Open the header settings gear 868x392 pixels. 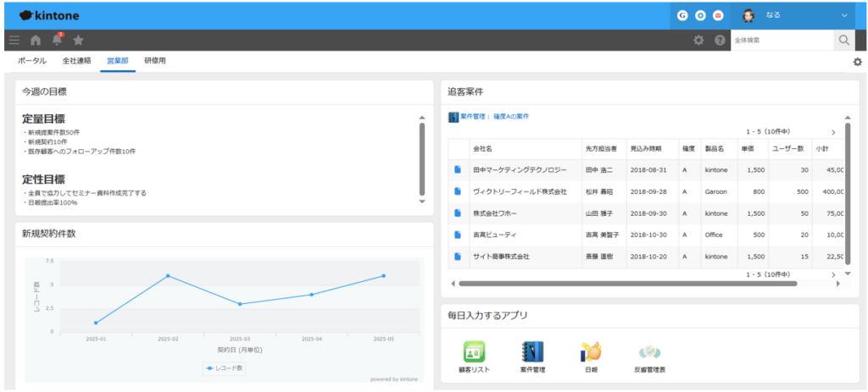[698, 40]
